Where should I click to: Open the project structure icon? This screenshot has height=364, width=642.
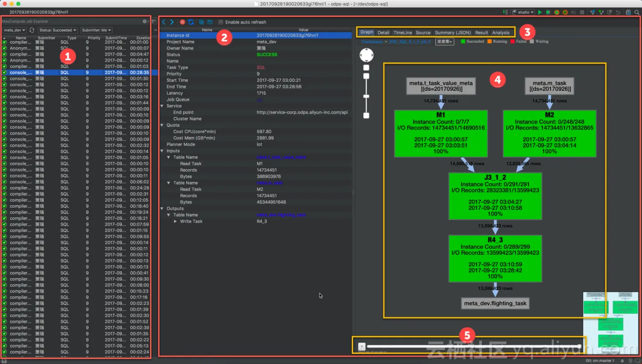628,12
